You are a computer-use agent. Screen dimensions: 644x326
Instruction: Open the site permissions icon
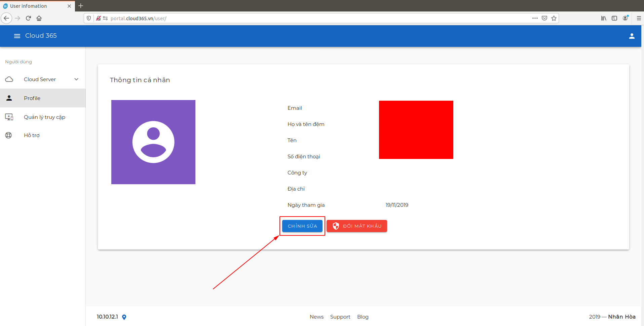[105, 18]
